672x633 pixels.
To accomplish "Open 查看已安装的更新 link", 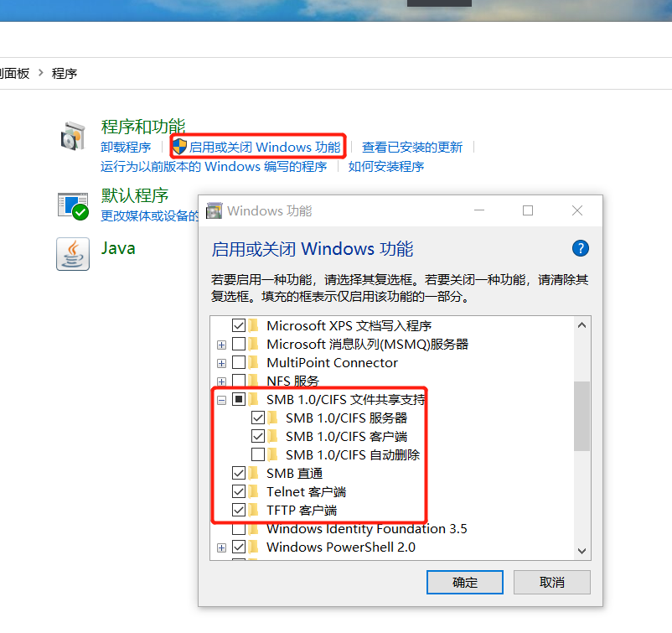I will (412, 147).
